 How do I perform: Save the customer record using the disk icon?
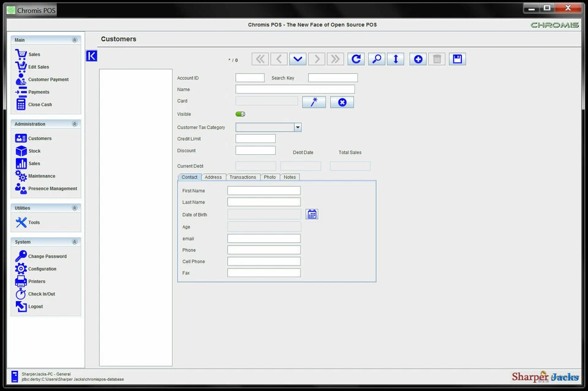click(x=457, y=58)
